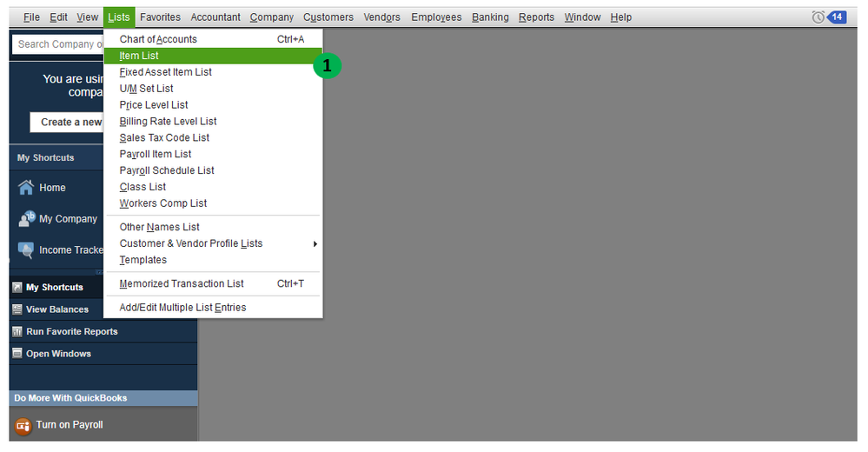
Task: Select Add/Edit Multiple List Entries
Action: pyautogui.click(x=213, y=308)
